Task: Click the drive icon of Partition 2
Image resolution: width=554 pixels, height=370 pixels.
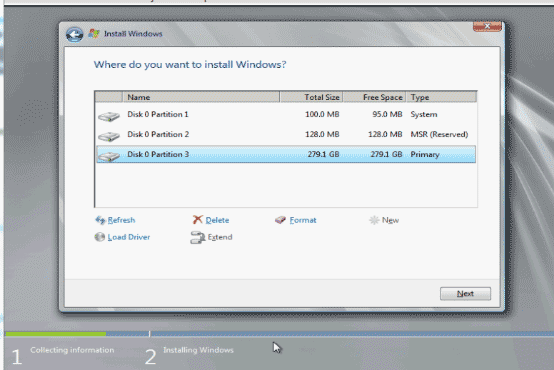Action: pyautogui.click(x=109, y=136)
